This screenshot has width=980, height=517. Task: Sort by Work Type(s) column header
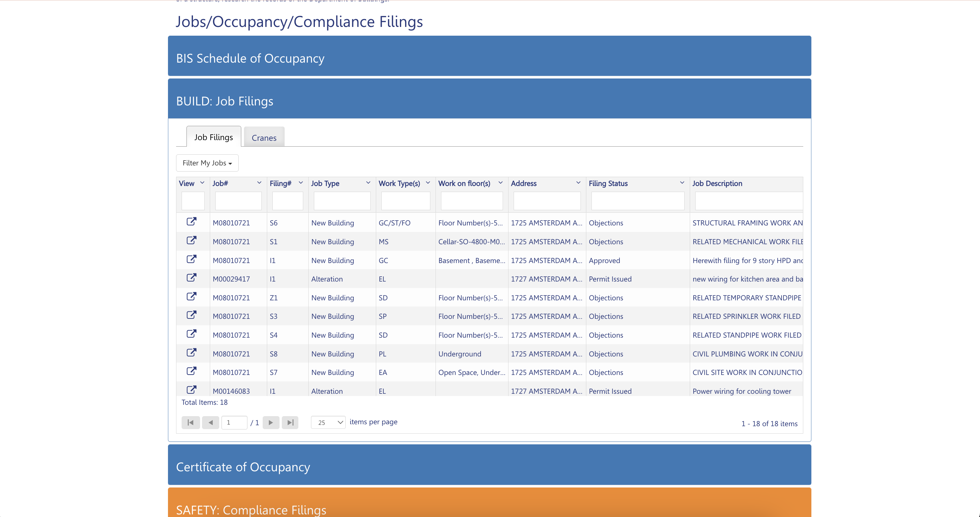tap(400, 183)
